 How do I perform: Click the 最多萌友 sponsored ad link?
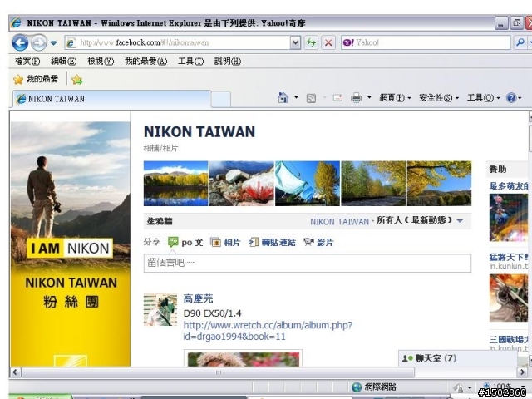coord(509,186)
